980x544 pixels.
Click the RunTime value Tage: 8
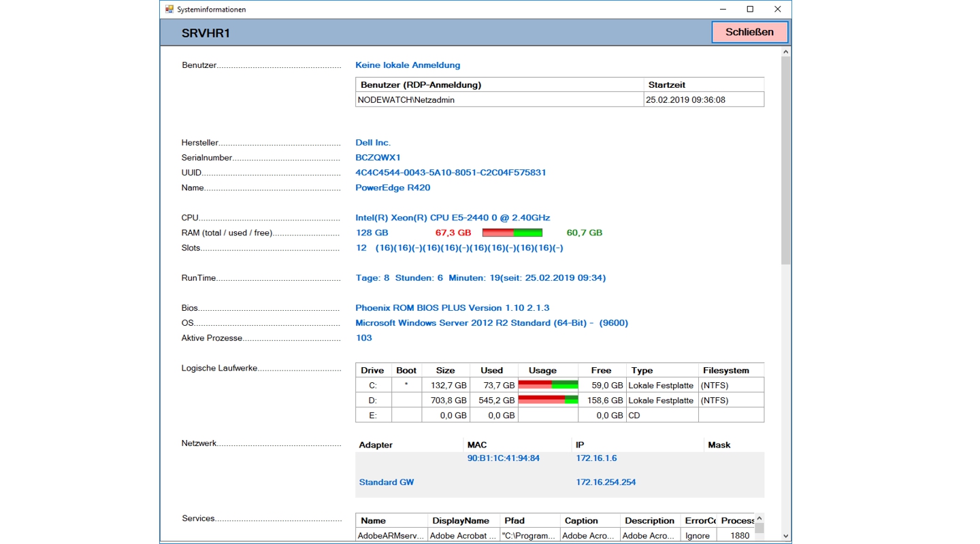(x=480, y=278)
